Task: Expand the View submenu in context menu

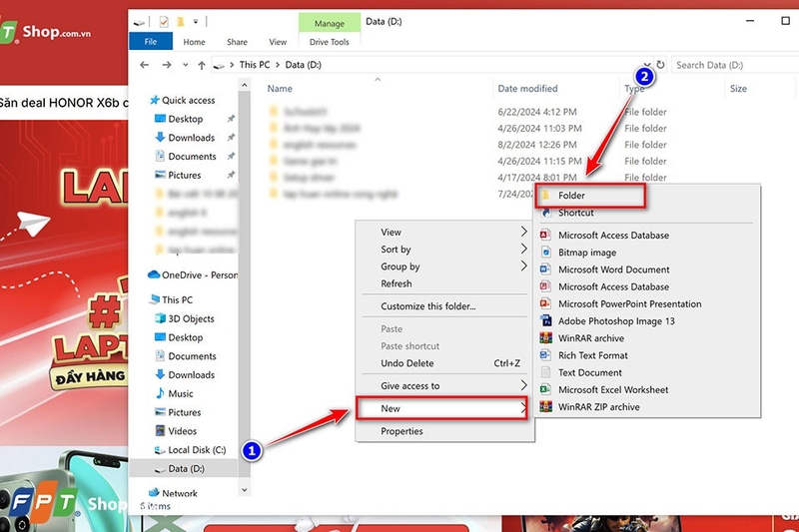Action: 444,233
